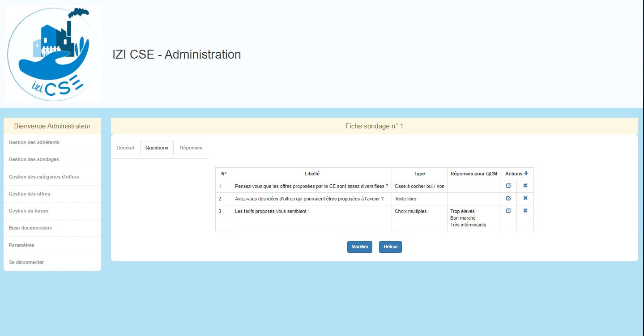
Task: Open the Base documentaire menu item
Action: [30, 228]
